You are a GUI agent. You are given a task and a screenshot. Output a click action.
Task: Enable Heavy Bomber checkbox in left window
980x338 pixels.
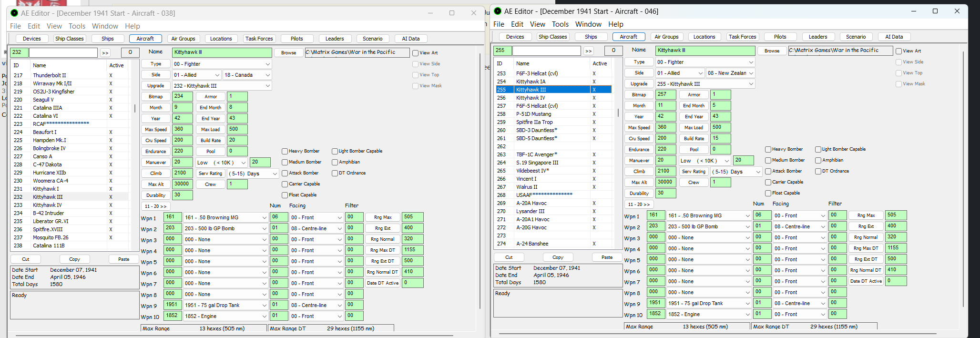tap(285, 151)
